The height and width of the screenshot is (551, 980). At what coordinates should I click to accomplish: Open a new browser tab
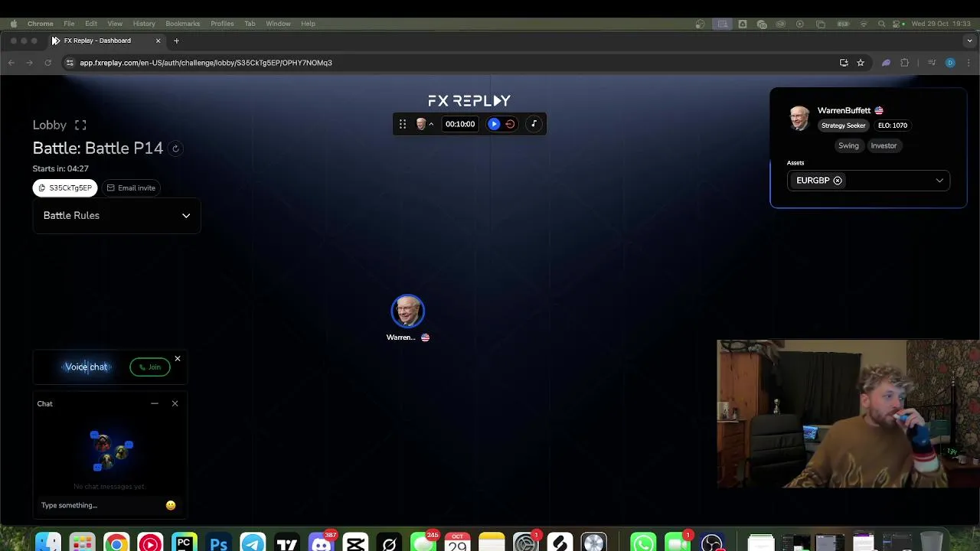pos(176,41)
